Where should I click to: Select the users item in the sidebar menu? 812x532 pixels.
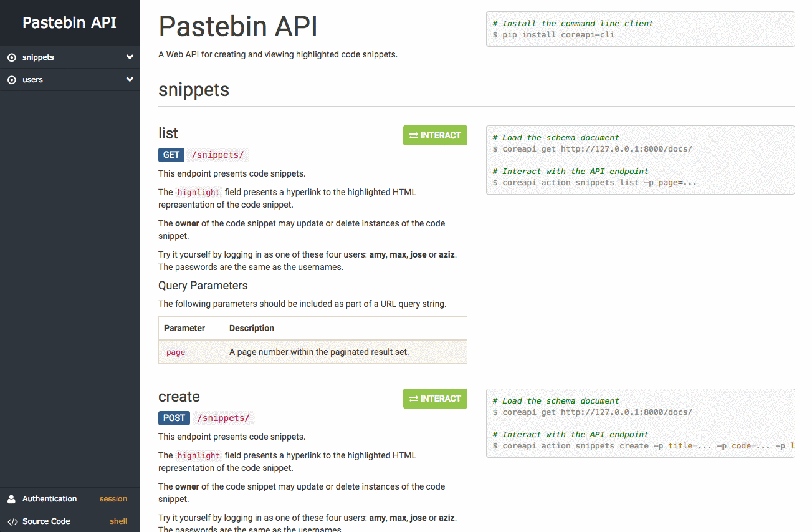click(34, 79)
